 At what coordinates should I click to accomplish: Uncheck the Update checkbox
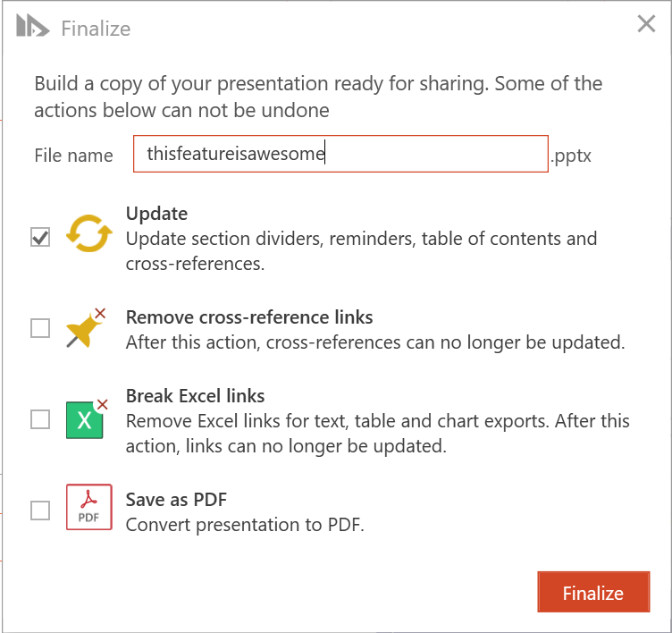point(40,238)
